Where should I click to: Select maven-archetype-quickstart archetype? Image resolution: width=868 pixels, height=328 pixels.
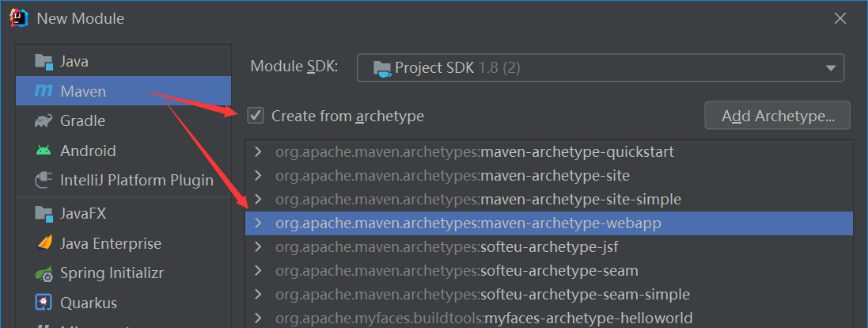[x=548, y=152]
